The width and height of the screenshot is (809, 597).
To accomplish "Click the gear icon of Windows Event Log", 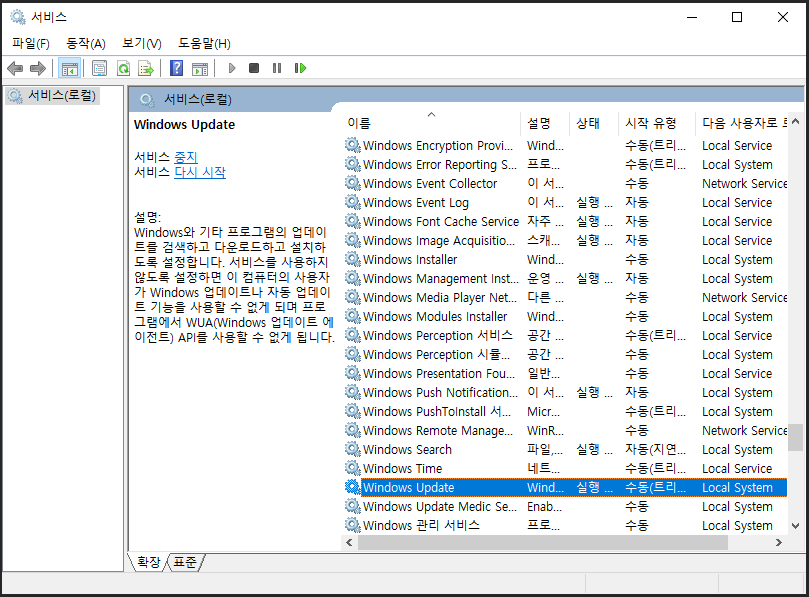I will coord(352,202).
